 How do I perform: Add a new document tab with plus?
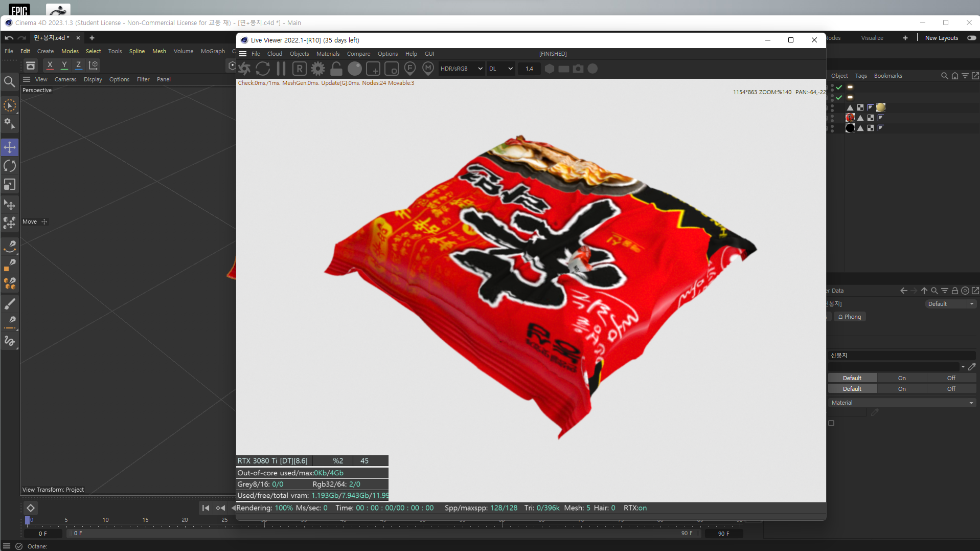click(92, 38)
